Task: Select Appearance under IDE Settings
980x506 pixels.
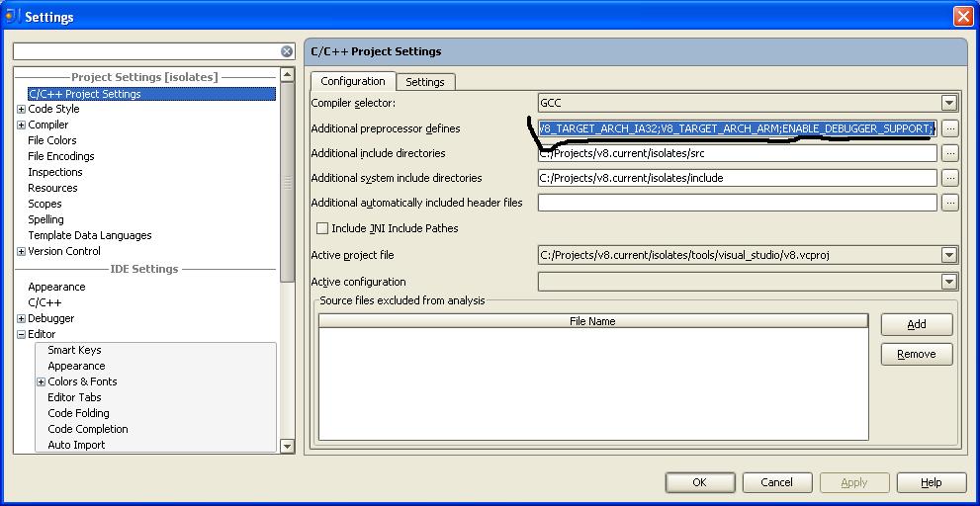Action: pyautogui.click(x=56, y=287)
